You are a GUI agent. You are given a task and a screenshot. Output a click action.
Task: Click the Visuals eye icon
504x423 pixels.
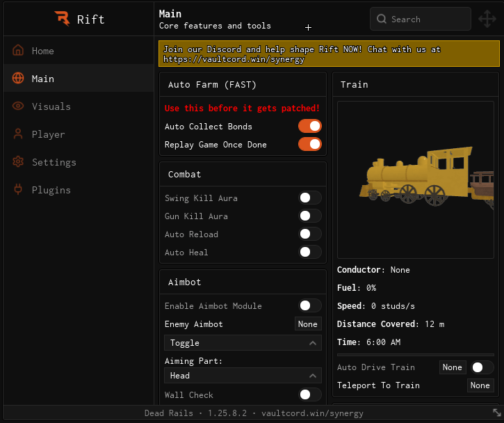coord(18,106)
